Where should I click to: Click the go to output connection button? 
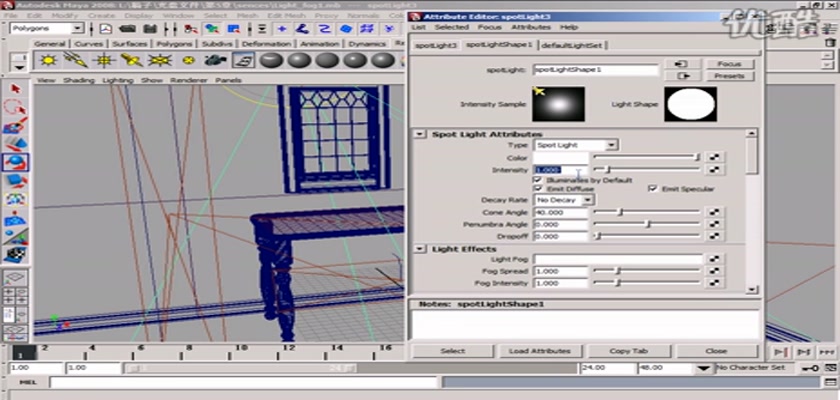pyautogui.click(x=682, y=76)
